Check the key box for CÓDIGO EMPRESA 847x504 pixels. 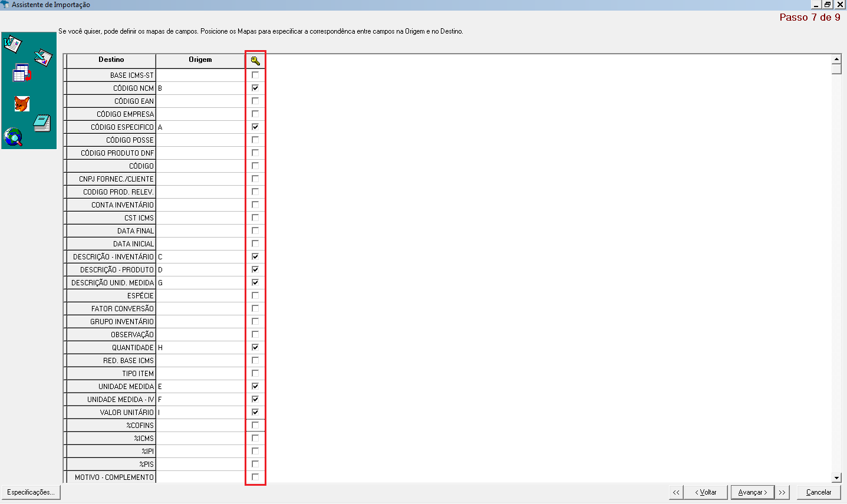(255, 114)
